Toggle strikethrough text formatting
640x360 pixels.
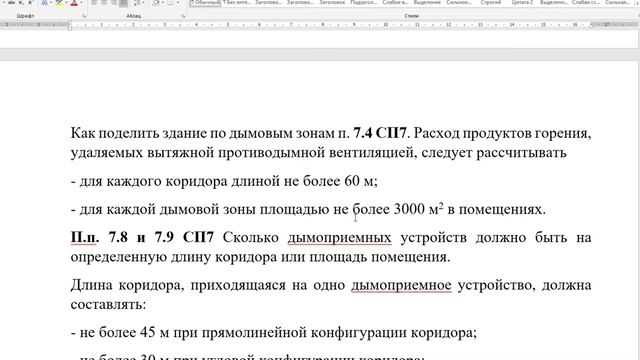point(12,2)
